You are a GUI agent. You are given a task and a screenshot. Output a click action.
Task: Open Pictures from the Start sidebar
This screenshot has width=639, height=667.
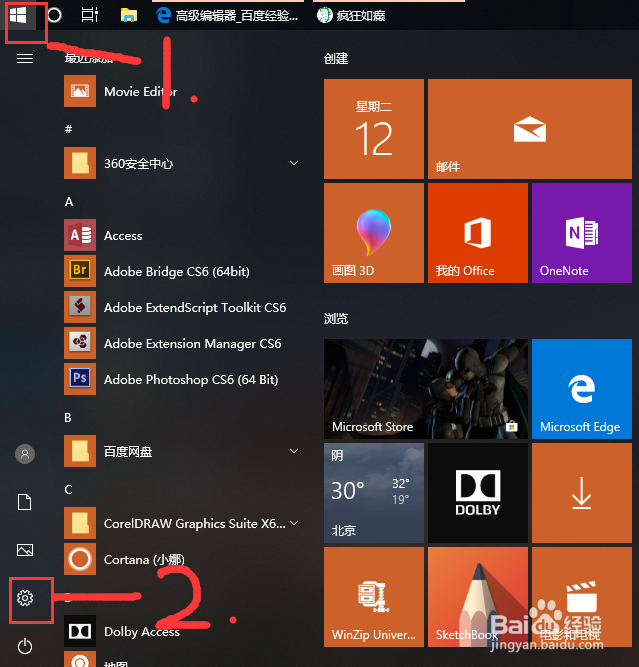click(25, 550)
